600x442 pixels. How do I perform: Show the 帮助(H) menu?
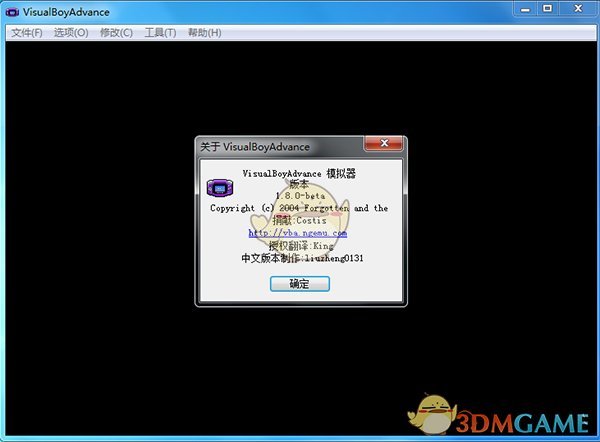point(205,32)
